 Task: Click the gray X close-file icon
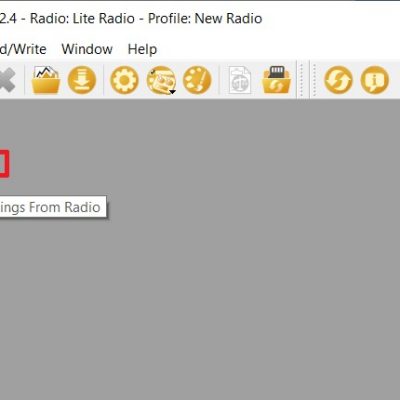(7, 80)
